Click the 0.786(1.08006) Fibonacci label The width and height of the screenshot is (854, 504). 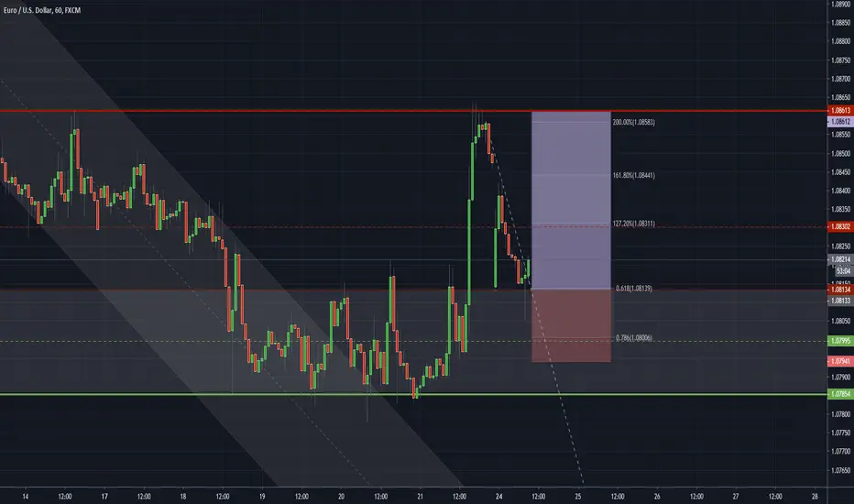click(633, 338)
